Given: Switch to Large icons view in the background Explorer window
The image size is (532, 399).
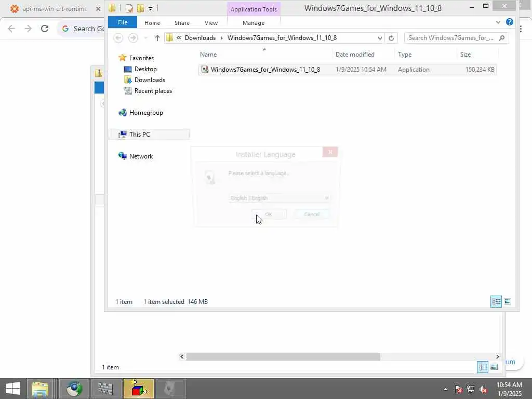Looking at the screenshot, I should 494,367.
